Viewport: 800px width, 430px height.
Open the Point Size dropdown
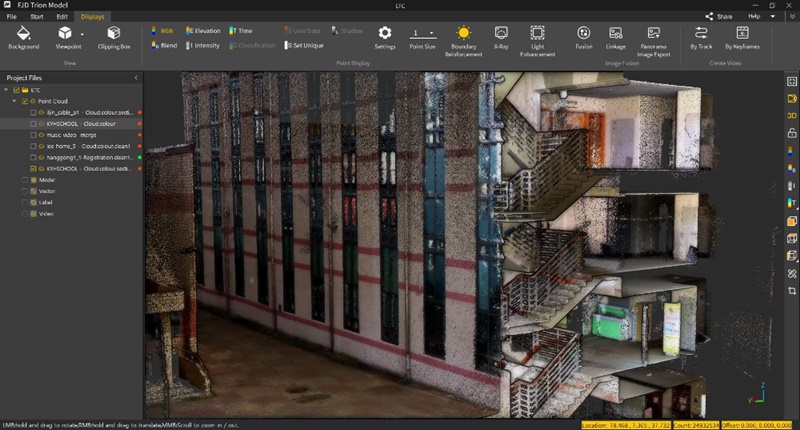click(432, 33)
